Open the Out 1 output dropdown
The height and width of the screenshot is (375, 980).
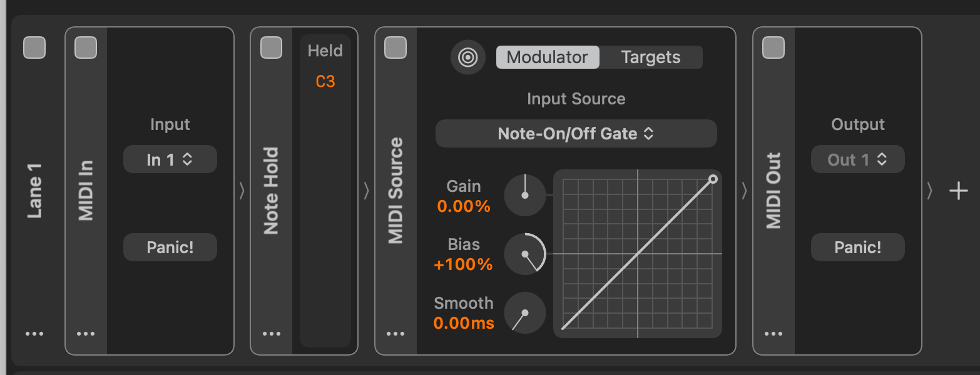click(x=858, y=159)
